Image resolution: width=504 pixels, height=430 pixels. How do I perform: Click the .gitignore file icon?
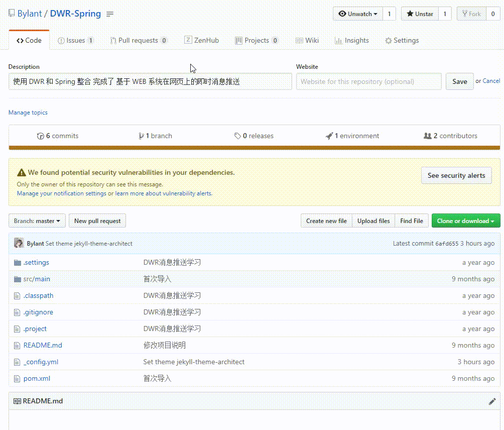17,312
